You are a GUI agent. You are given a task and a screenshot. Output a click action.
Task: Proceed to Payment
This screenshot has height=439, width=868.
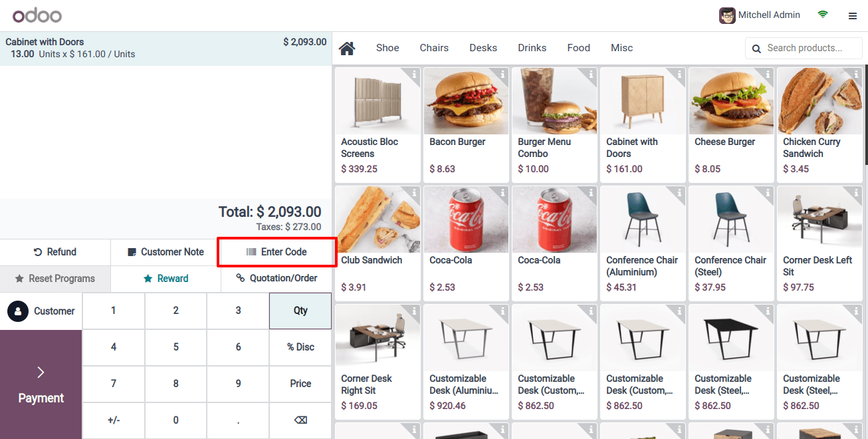click(41, 384)
